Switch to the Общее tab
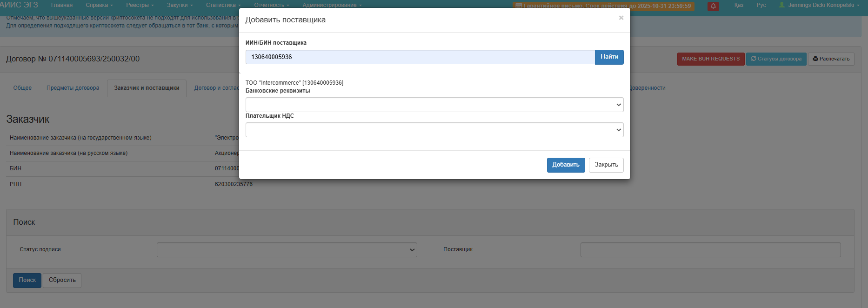868x308 pixels. (22, 88)
